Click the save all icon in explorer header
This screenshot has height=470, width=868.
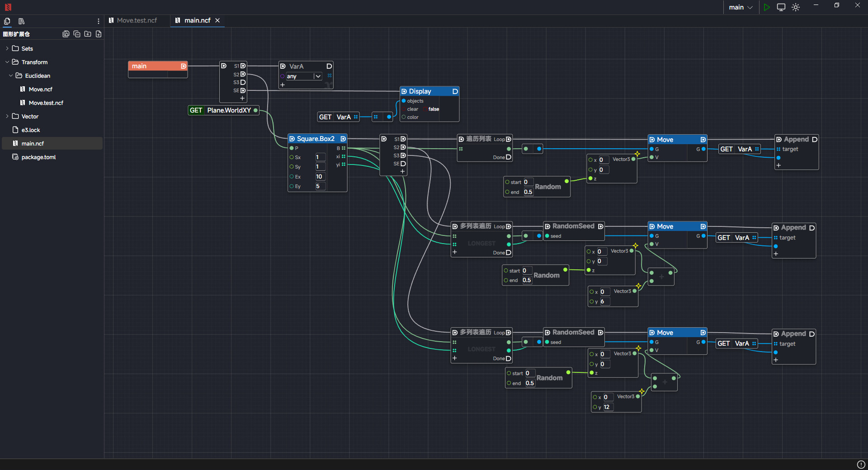(66, 34)
